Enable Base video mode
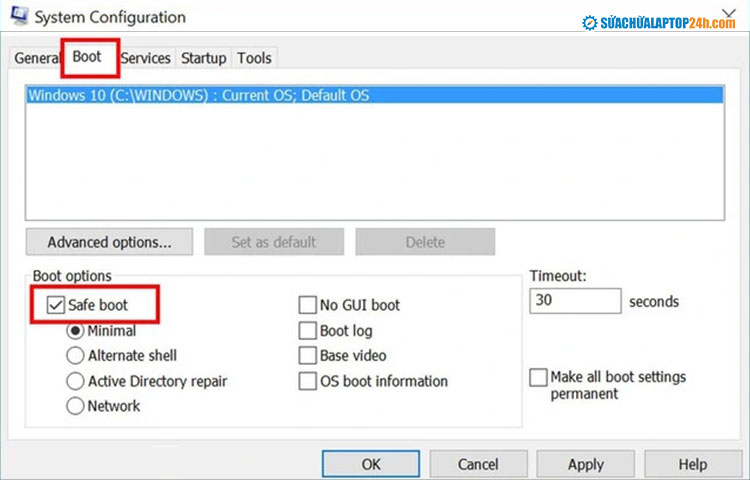The image size is (750, 480). (x=308, y=355)
